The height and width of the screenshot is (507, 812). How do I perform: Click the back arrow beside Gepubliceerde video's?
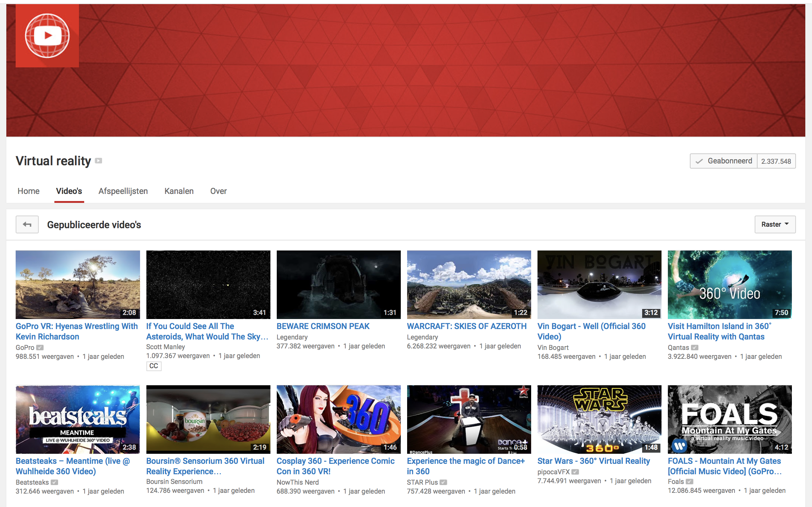coord(27,224)
